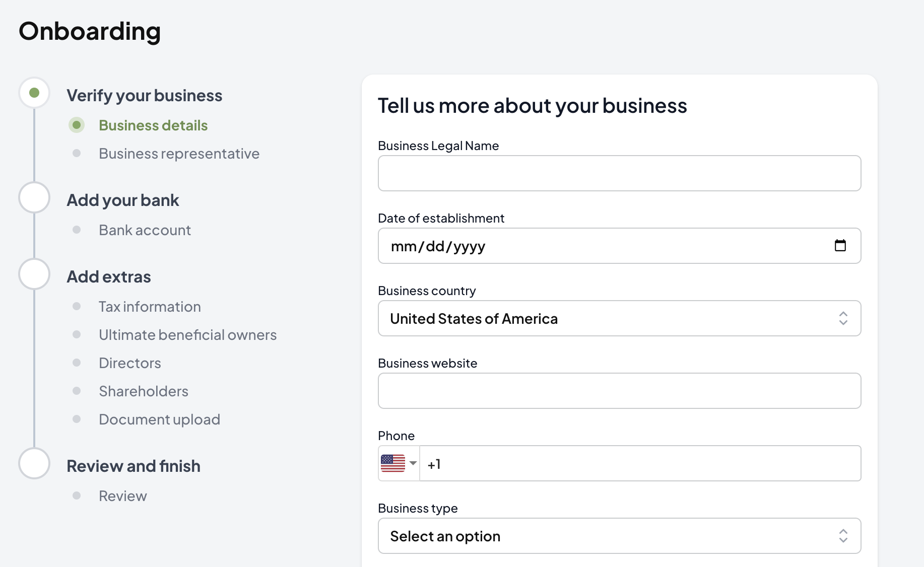Click the Phone label

(396, 436)
